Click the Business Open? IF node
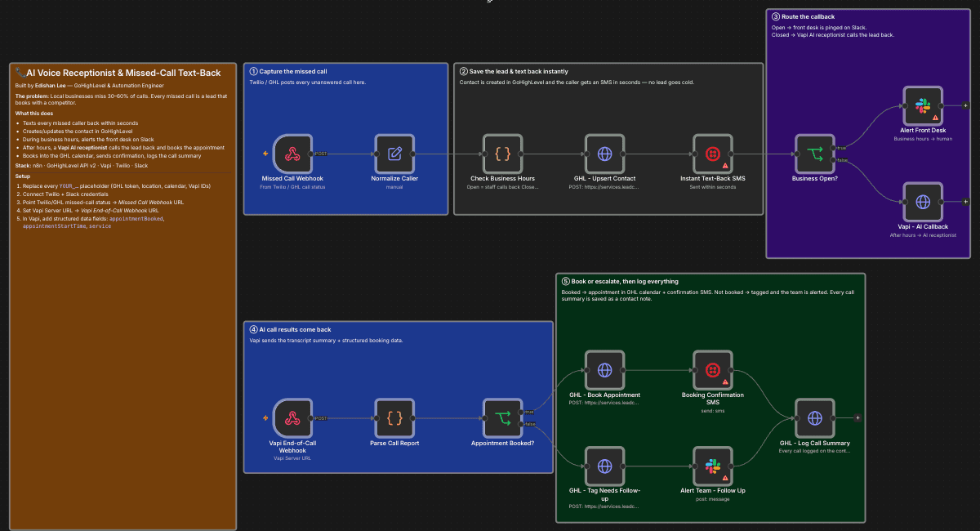 pyautogui.click(x=815, y=153)
